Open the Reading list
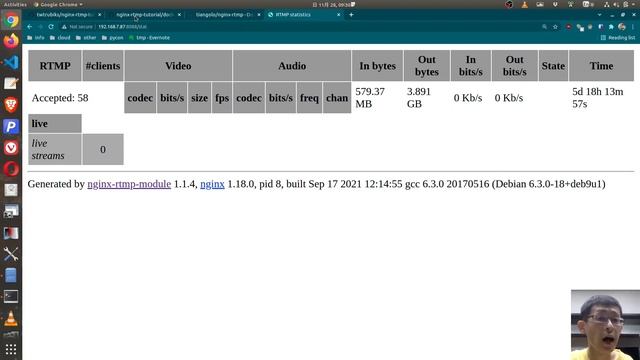This screenshot has height=360, width=640. coord(618,38)
